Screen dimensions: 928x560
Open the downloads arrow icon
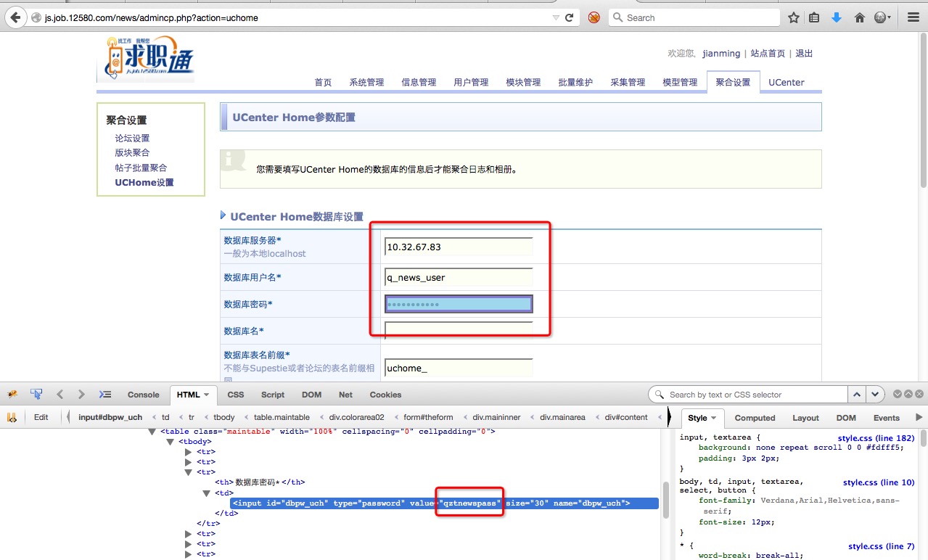pos(837,17)
